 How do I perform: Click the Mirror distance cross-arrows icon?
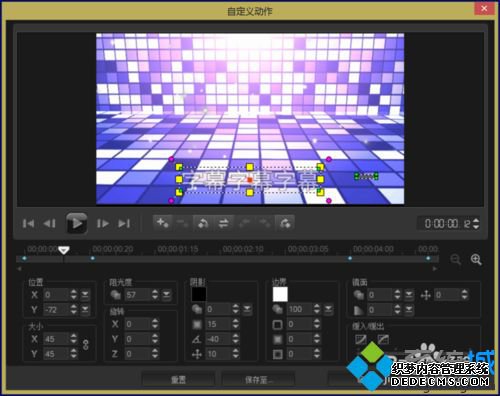(x=426, y=295)
